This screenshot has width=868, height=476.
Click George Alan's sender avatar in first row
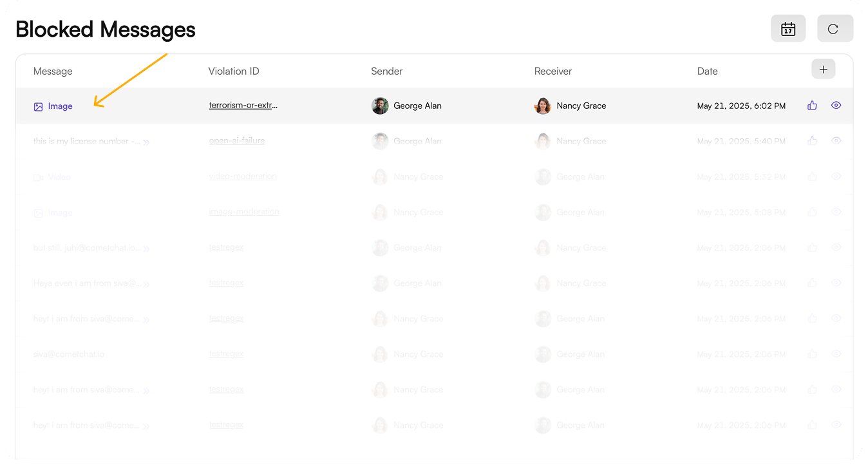coord(380,106)
